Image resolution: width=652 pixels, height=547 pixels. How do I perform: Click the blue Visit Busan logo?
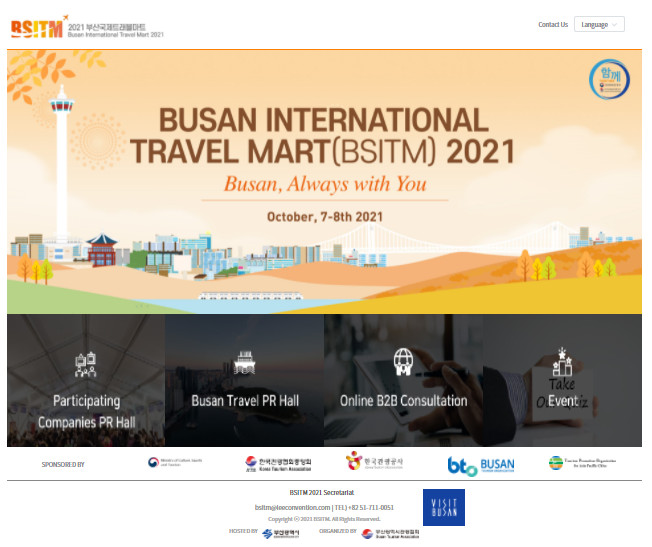point(444,507)
